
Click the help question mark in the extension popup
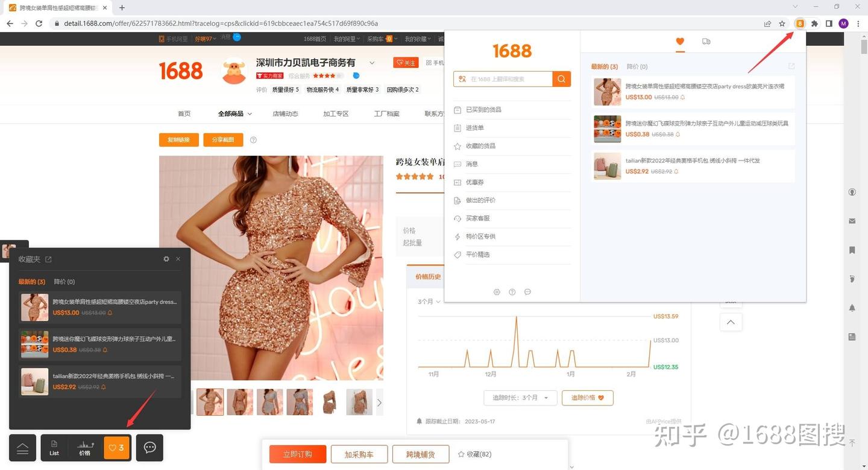(x=512, y=292)
